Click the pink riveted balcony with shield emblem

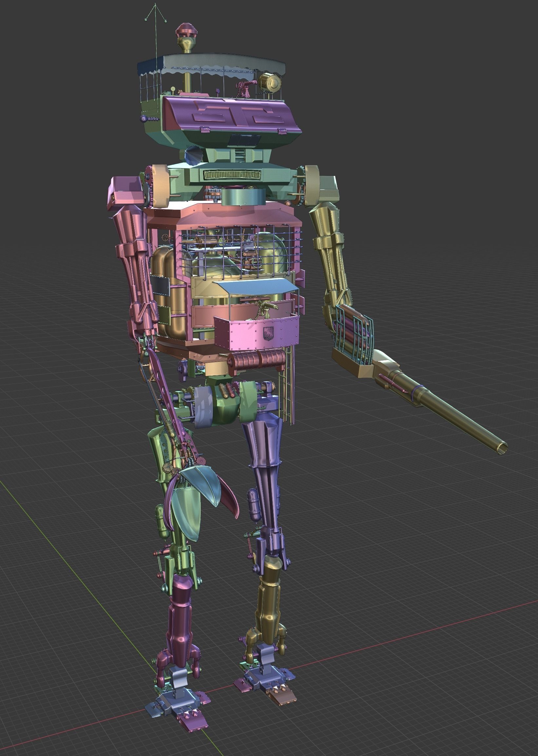click(x=257, y=332)
